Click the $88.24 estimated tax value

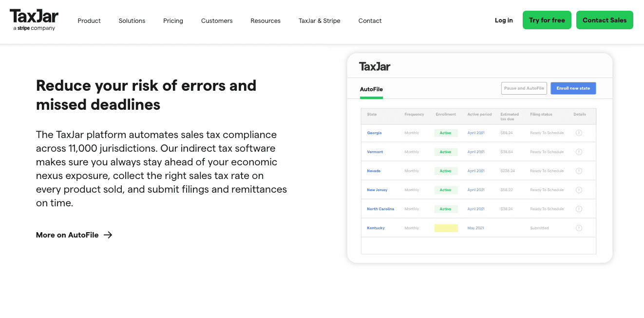pos(507,133)
